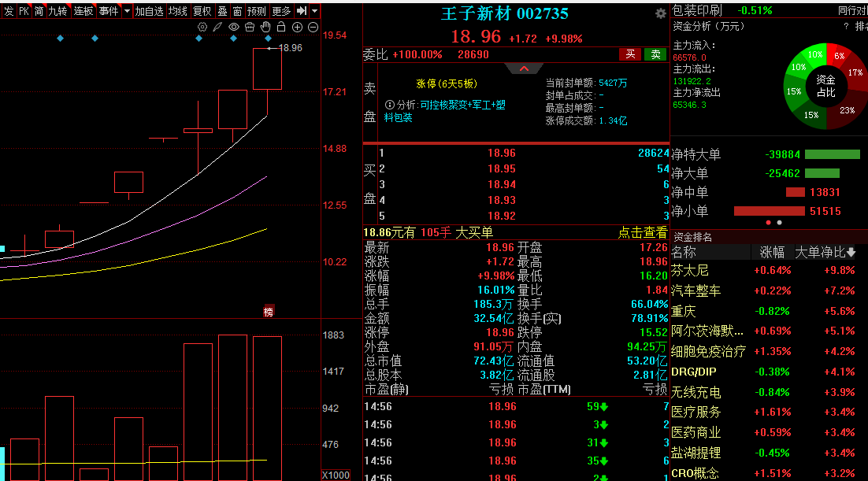
Task: Click the green 卖 sell button
Action: click(x=655, y=54)
